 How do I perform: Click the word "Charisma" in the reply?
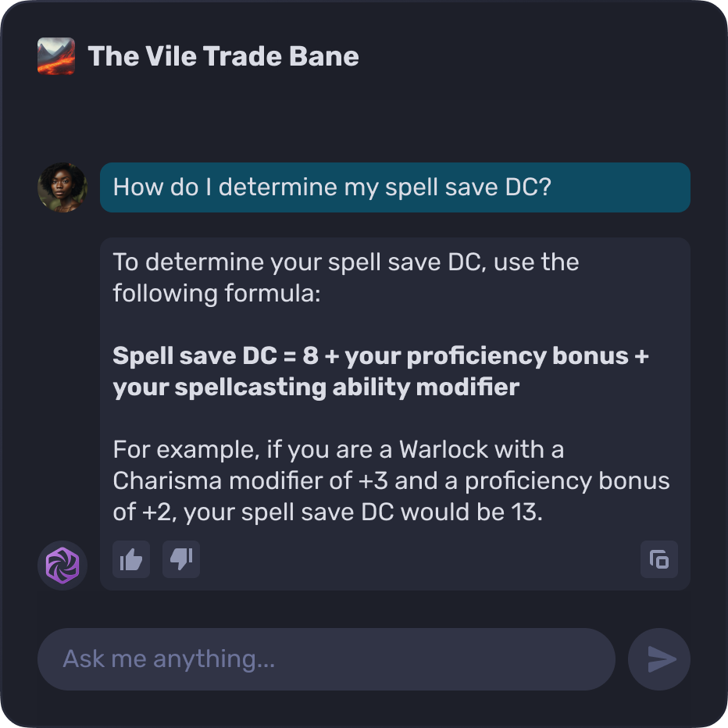point(167,481)
